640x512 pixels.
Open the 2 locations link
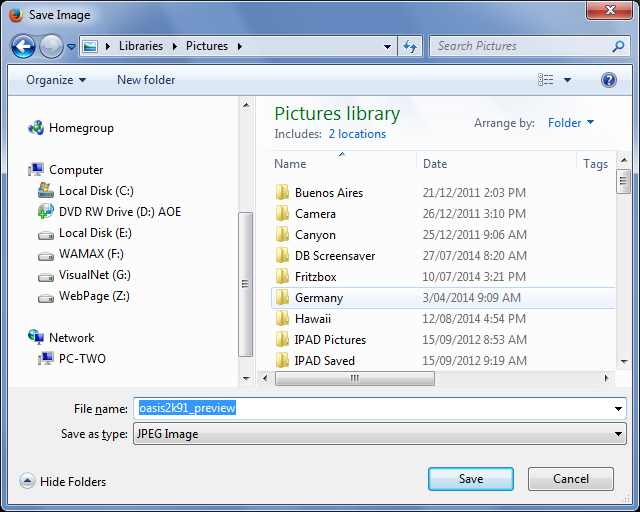point(357,134)
